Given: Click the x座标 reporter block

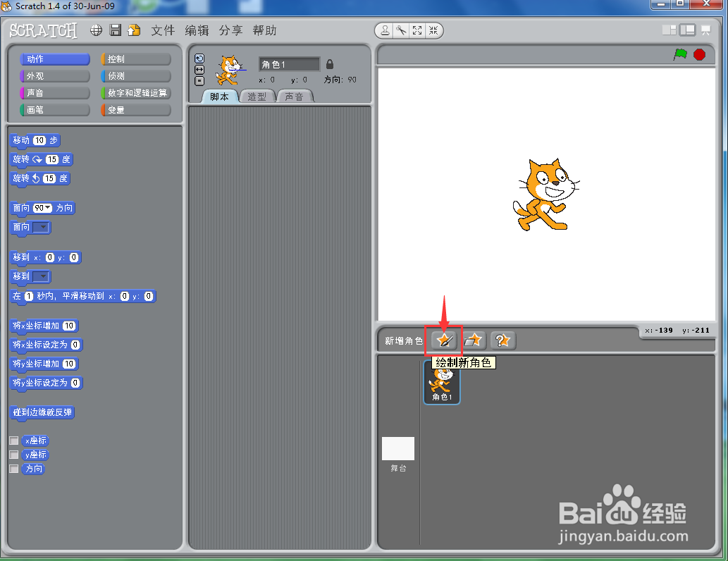Looking at the screenshot, I should click(x=35, y=440).
